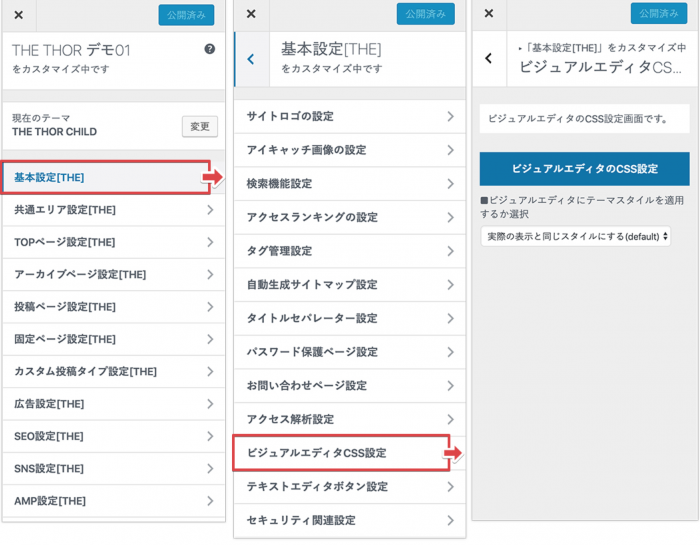Click chevron next to AMP設定[THE]
Viewport: 700px width, 545px height.
[210, 501]
